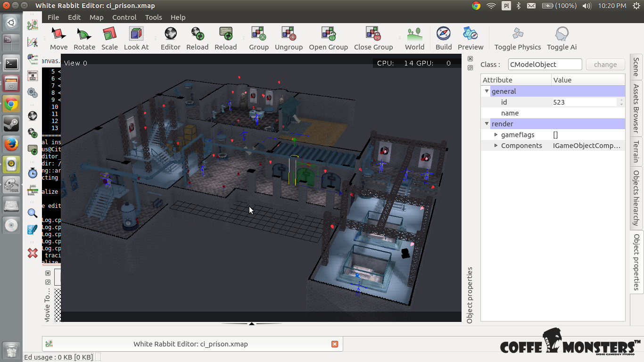The width and height of the screenshot is (644, 362).
Task: Collapse the render attribute group
Action: (x=487, y=123)
